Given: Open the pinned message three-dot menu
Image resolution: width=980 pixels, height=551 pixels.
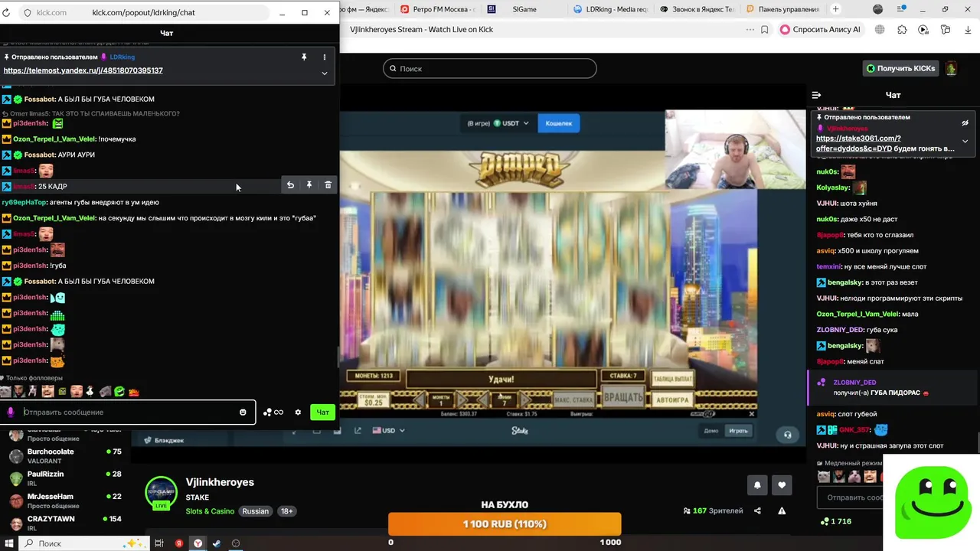Looking at the screenshot, I should [325, 57].
